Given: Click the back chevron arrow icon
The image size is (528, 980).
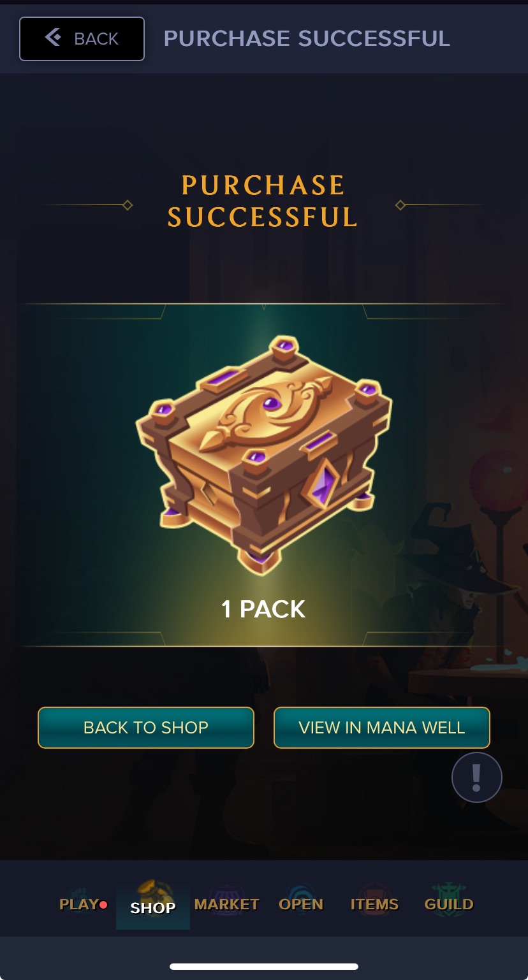Looking at the screenshot, I should pos(54,38).
